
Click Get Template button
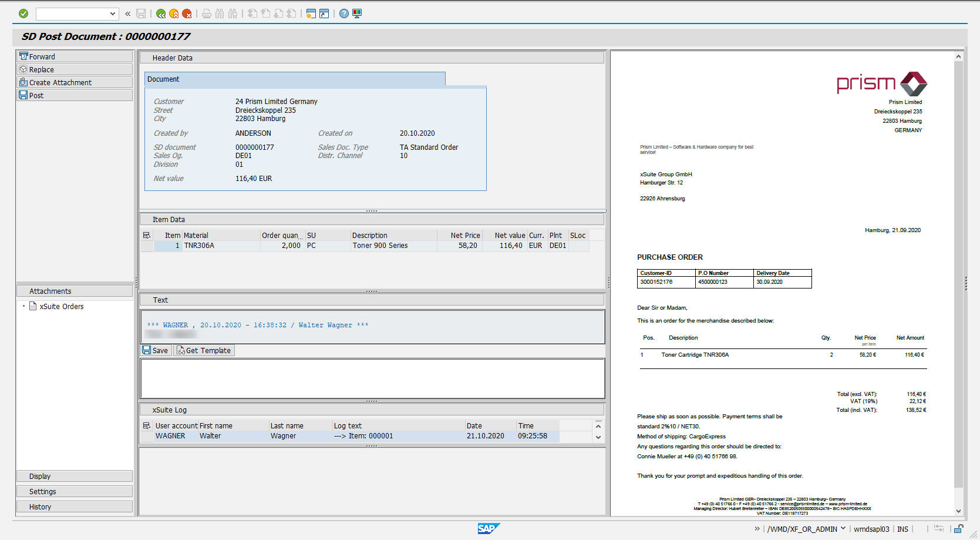204,350
